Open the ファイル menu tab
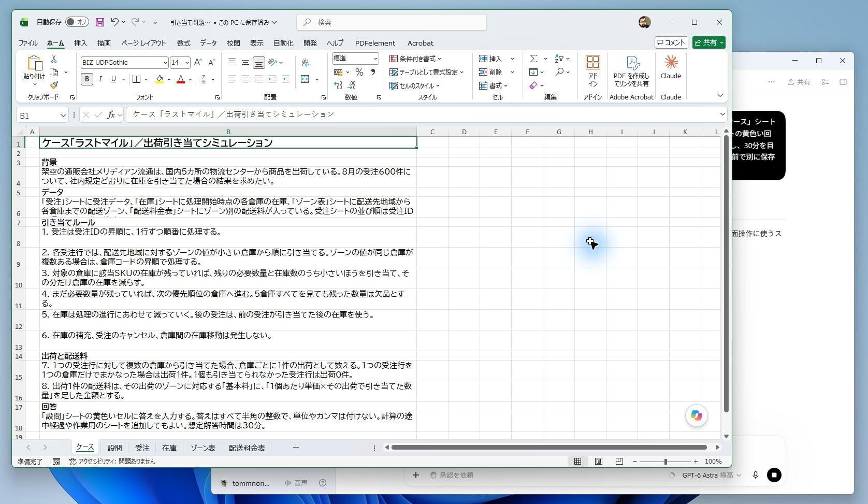868x504 pixels. point(28,43)
